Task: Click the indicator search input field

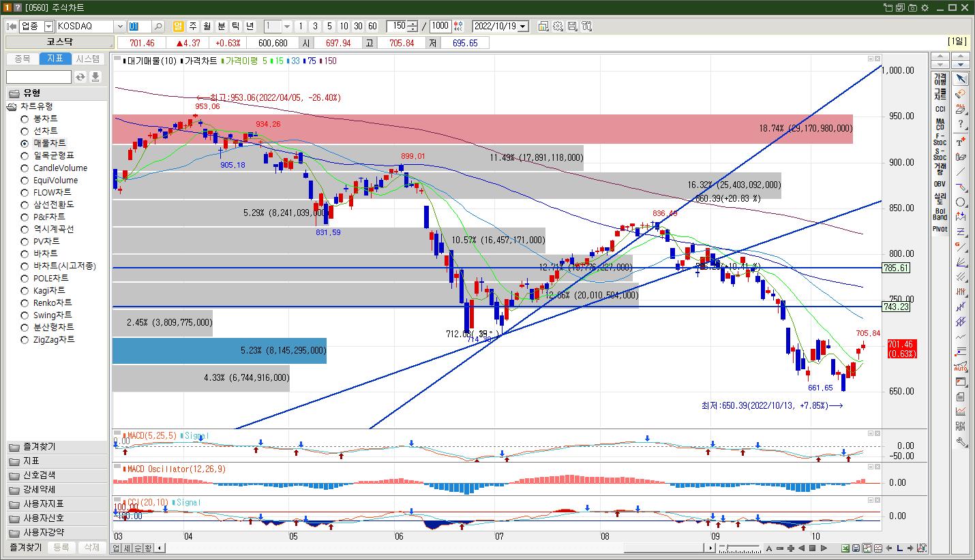Action: (x=39, y=77)
